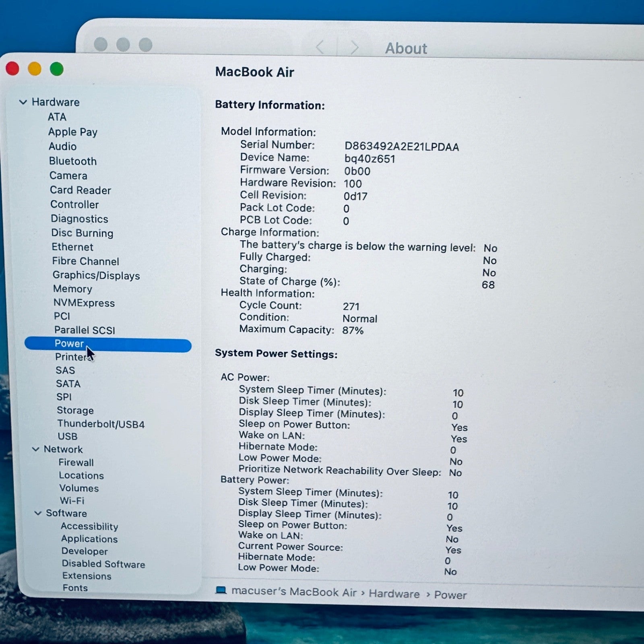Screen dimensions: 644x644
Task: Click macuser's MacBook Air in path bar
Action: (294, 592)
